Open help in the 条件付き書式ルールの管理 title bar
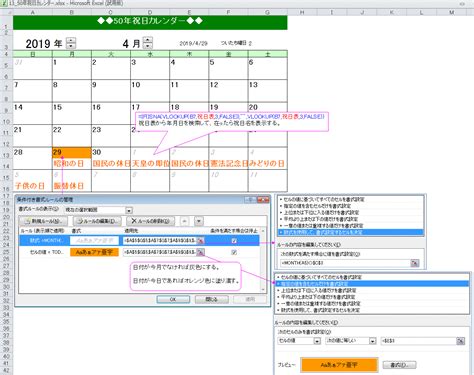474x375 pixels. (250, 200)
